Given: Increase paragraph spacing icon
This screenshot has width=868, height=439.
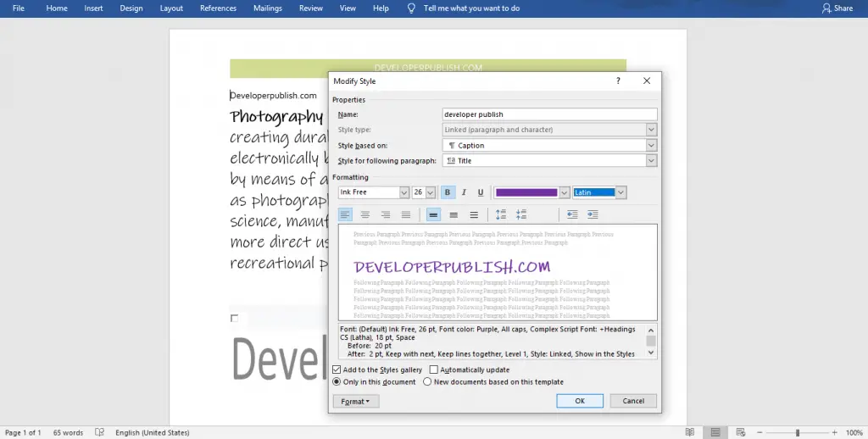Looking at the screenshot, I should click(x=501, y=214).
